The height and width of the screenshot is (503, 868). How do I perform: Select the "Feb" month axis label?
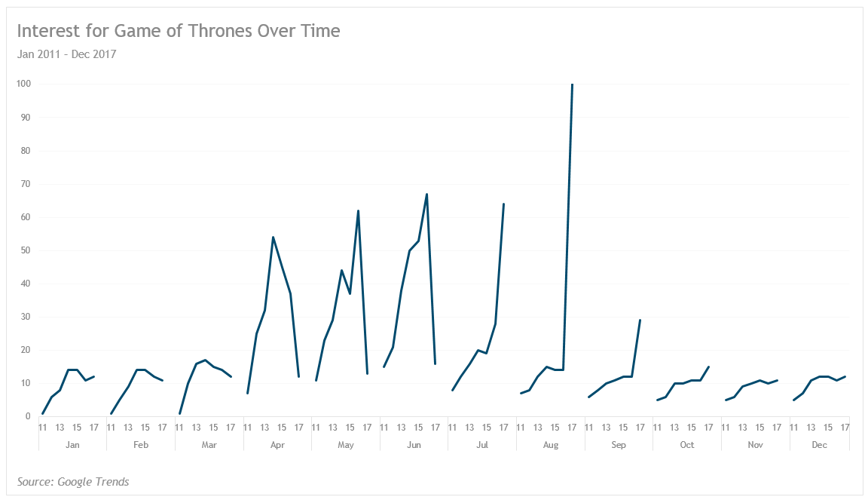point(141,445)
